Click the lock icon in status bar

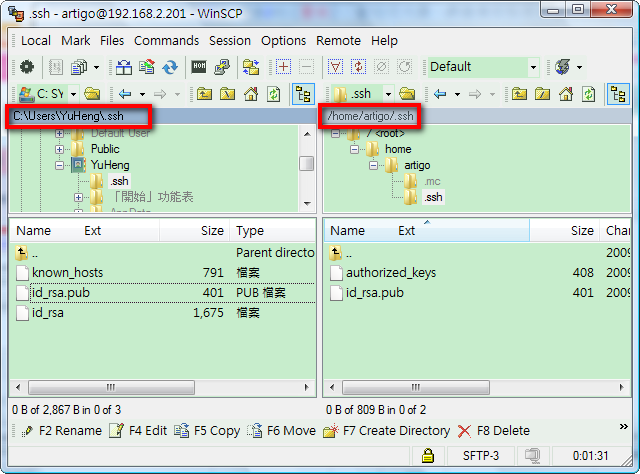[428, 455]
